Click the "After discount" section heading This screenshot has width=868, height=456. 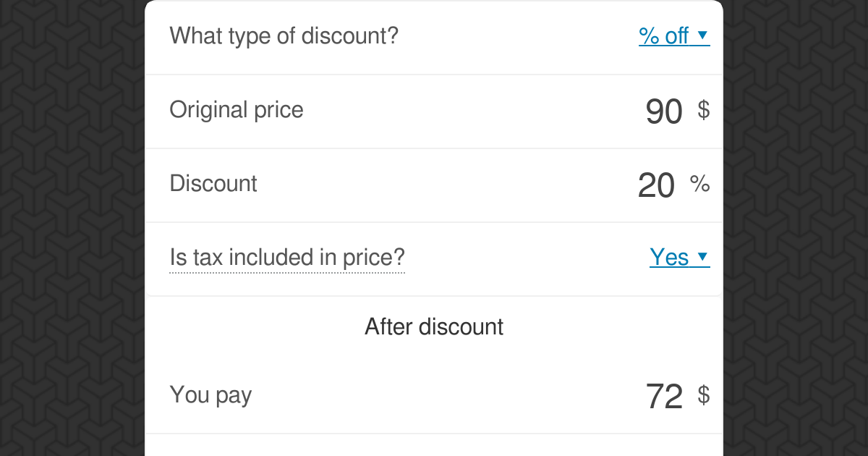pyautogui.click(x=434, y=326)
